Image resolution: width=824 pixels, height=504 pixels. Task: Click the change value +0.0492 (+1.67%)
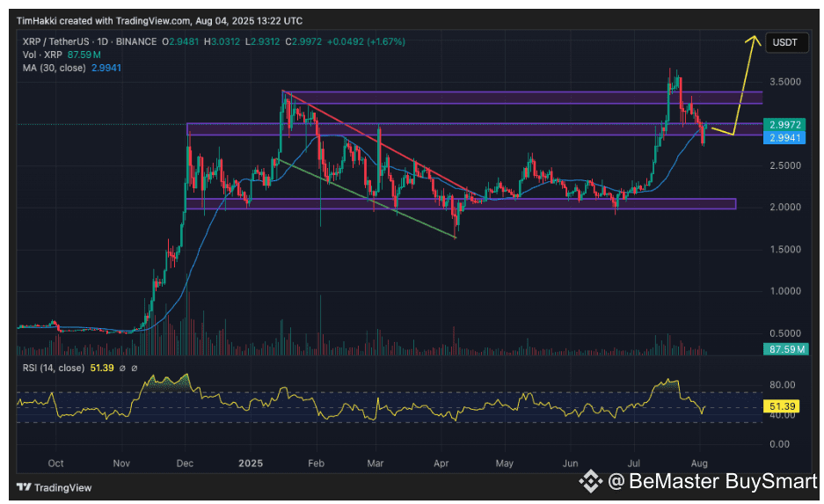[366, 41]
